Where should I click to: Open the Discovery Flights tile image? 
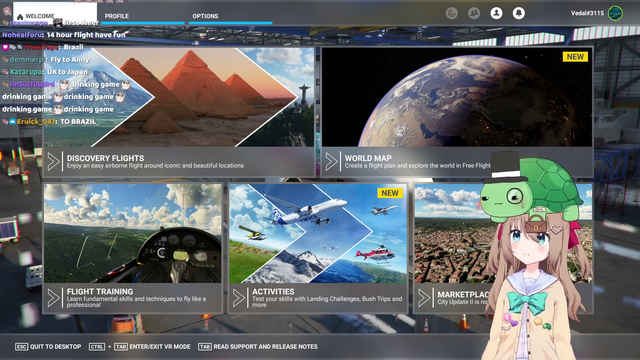(x=179, y=97)
